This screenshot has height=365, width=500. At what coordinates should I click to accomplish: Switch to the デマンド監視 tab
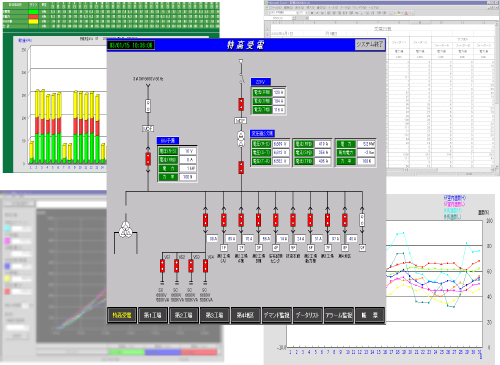point(276,315)
